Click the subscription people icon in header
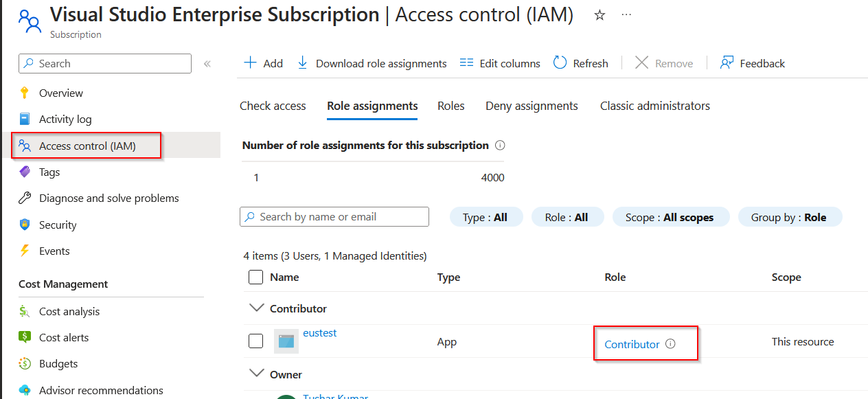868x399 pixels. 30,21
